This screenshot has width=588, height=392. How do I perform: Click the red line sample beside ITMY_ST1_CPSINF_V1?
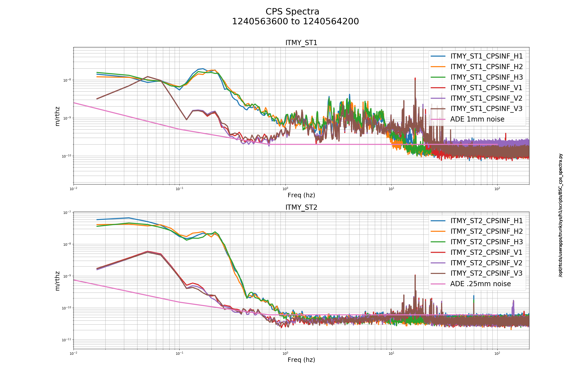coord(438,88)
